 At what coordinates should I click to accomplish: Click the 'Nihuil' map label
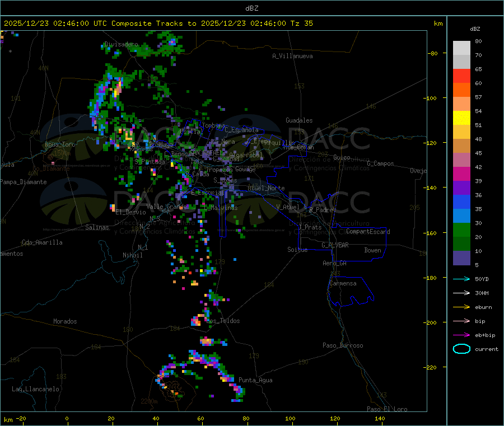tap(133, 255)
